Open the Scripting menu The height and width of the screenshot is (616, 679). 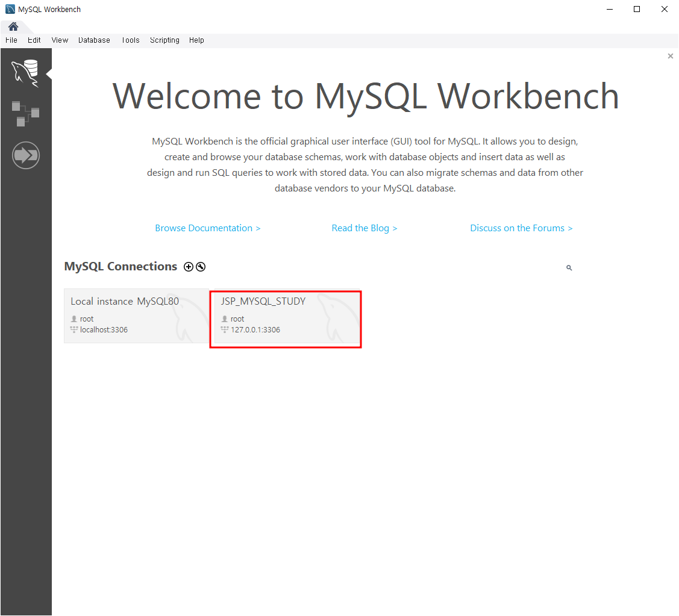point(164,40)
